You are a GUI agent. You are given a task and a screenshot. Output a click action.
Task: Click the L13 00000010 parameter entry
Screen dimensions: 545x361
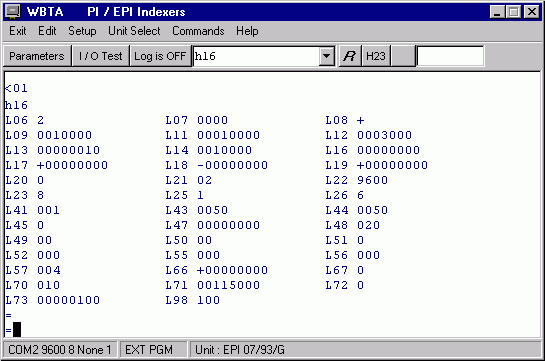[x=52, y=150]
